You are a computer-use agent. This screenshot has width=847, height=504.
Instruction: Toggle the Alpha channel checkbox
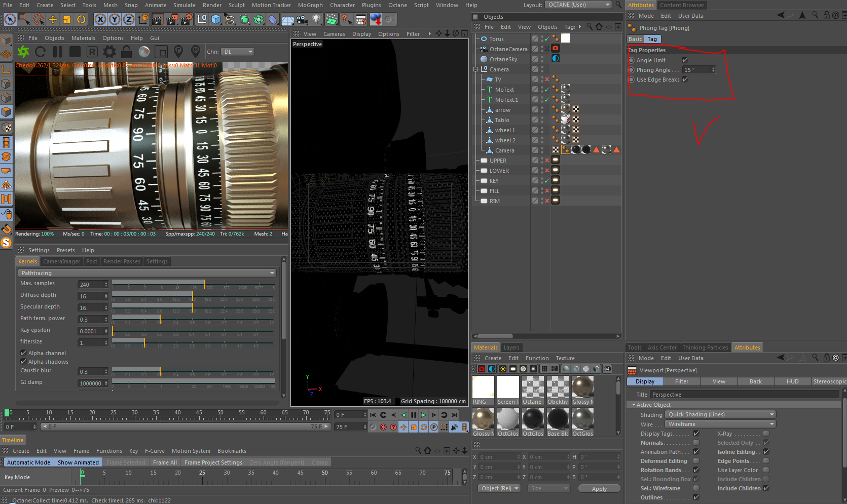tap(23, 353)
